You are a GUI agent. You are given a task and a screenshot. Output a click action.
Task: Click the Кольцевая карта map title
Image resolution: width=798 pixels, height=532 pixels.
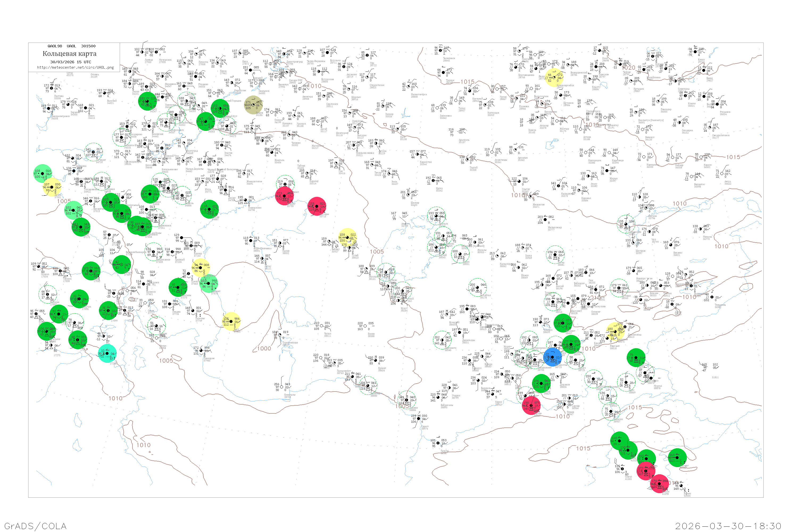(x=69, y=54)
